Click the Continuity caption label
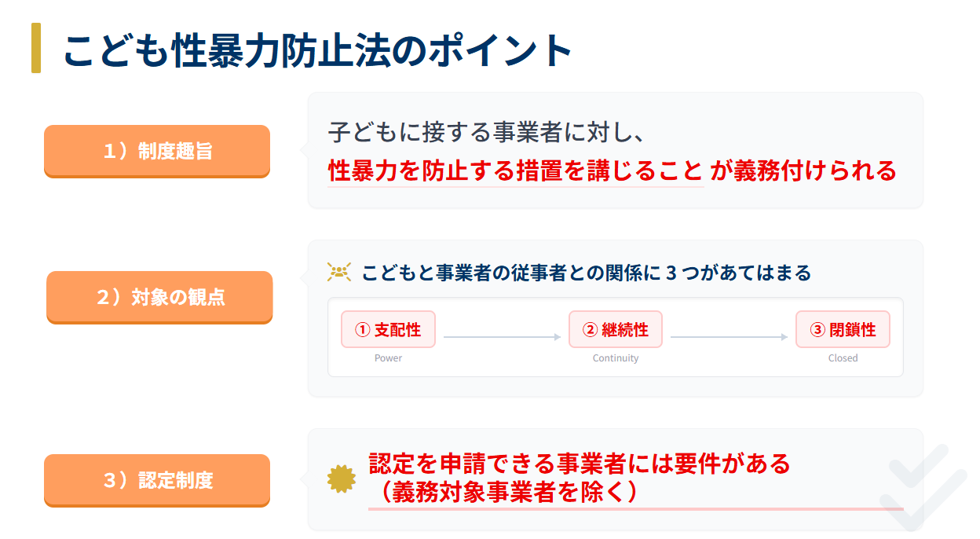Screen dimensions: 980x539 pos(616,358)
